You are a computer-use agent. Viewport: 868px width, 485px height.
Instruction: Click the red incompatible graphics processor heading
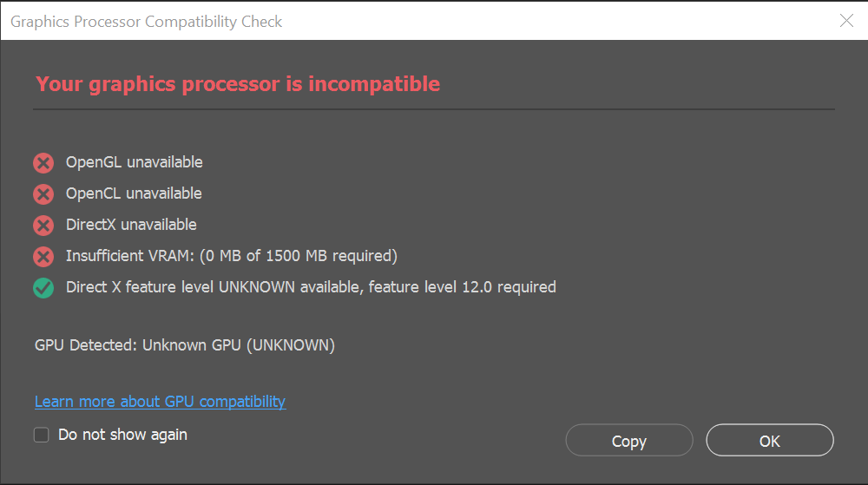pyautogui.click(x=238, y=84)
